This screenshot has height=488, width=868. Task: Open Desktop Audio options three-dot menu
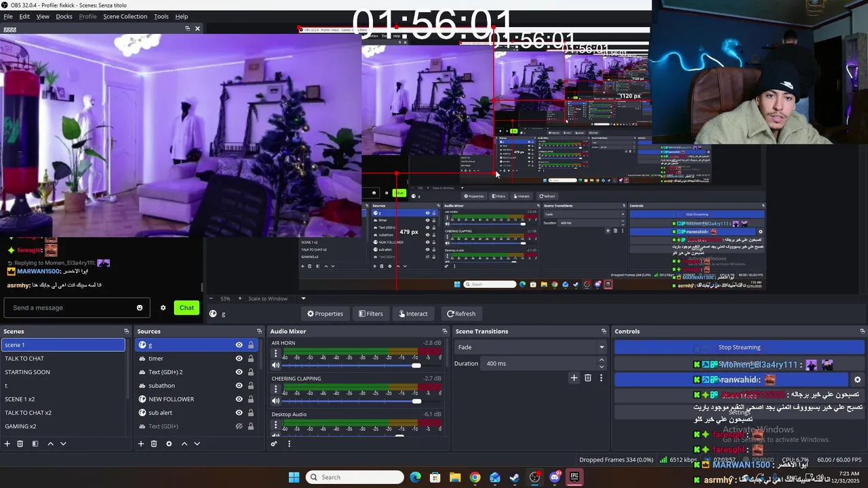tap(275, 425)
